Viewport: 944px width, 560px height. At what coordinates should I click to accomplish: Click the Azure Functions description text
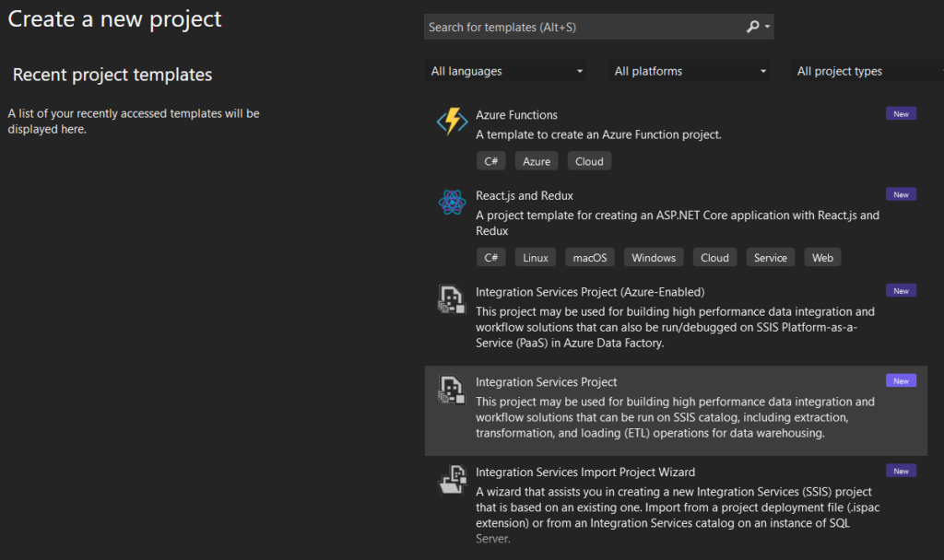pyautogui.click(x=598, y=134)
